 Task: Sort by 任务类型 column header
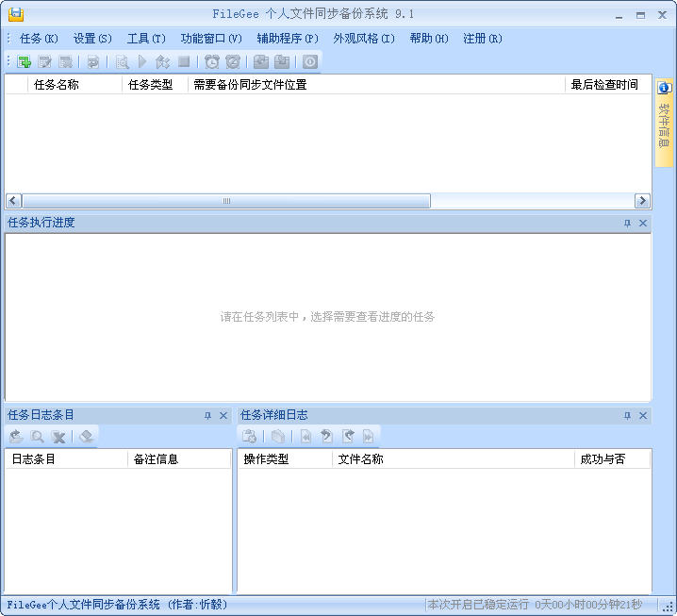(155, 85)
